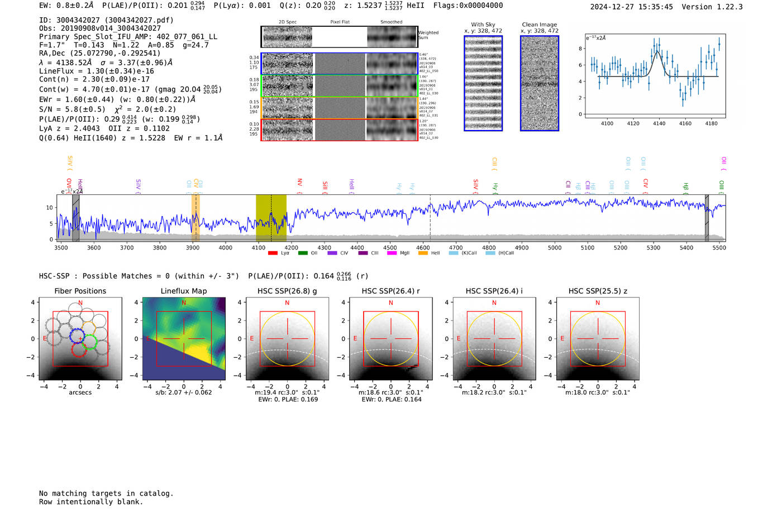
Task: Click the gray hatched band near 5460
Action: coord(707,218)
